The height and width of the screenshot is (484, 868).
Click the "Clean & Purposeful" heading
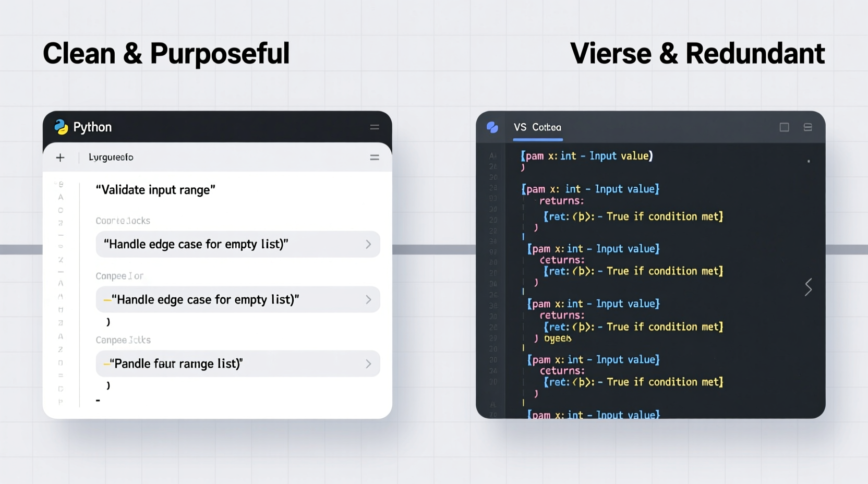click(x=166, y=54)
